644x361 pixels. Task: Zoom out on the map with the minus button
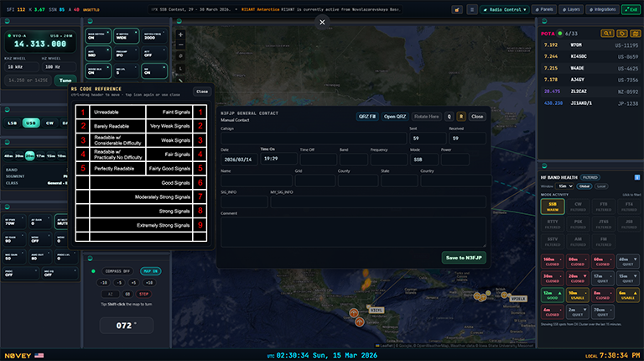(x=180, y=44)
